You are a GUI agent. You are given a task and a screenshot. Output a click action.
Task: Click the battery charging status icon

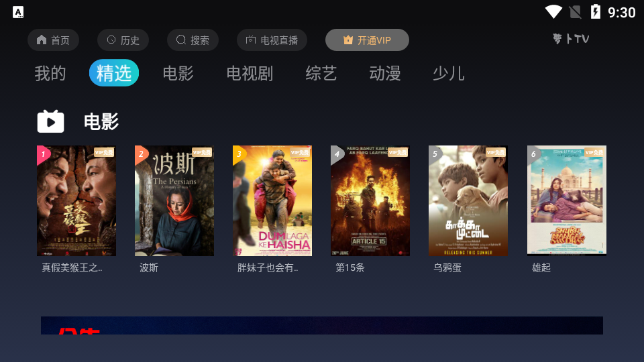(x=595, y=12)
